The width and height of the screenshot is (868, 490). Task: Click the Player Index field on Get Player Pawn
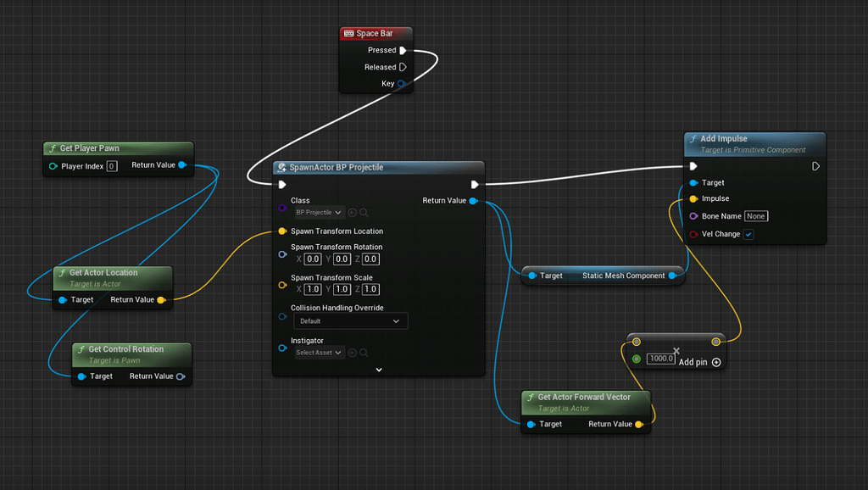pyautogui.click(x=111, y=164)
